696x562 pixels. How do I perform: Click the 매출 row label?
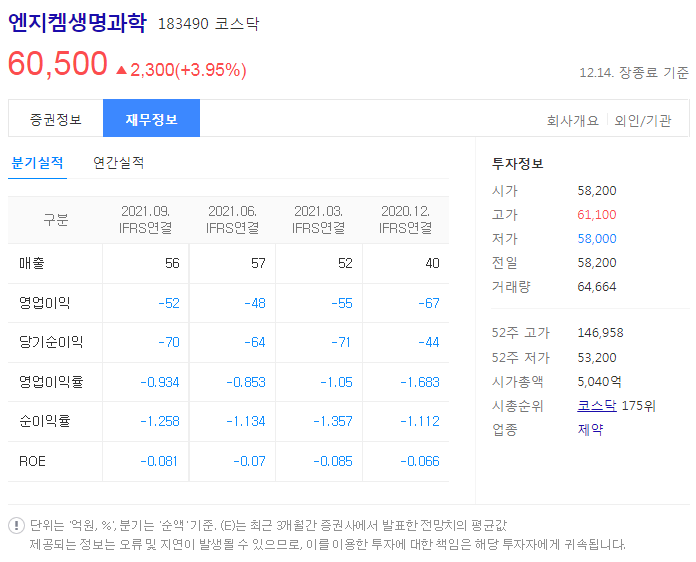32,263
